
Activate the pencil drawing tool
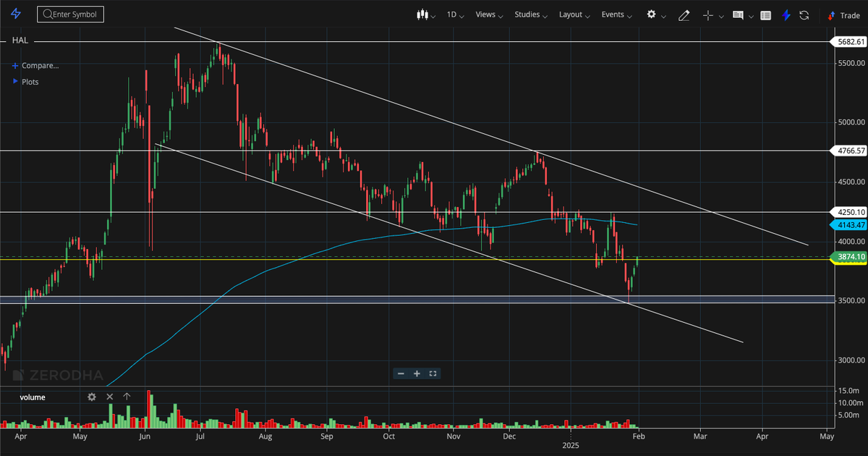tap(684, 15)
